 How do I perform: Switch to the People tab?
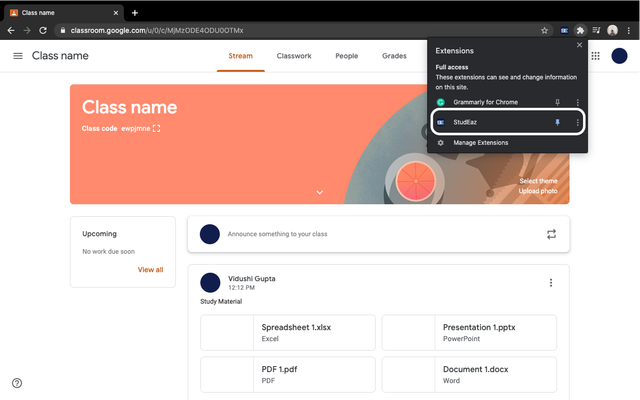click(x=347, y=56)
